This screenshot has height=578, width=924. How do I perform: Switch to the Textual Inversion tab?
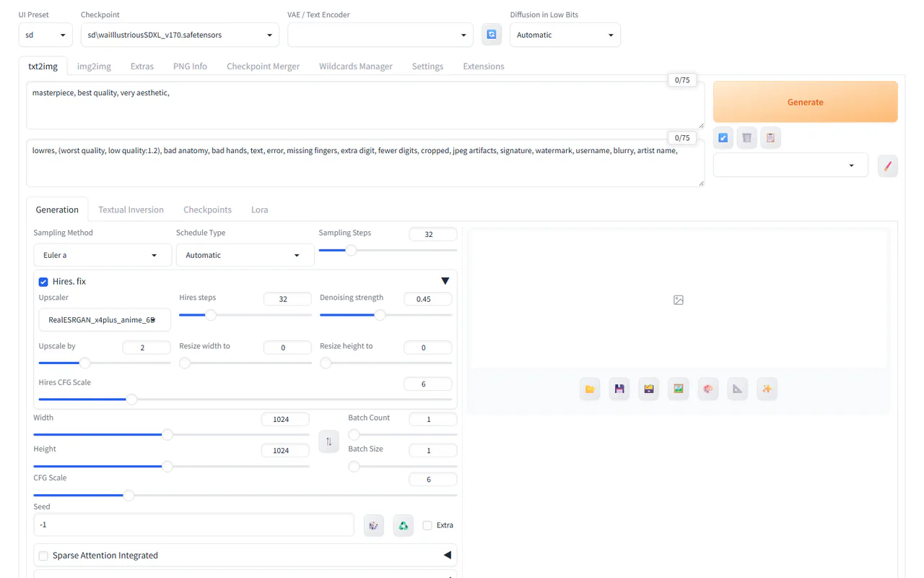pos(131,210)
